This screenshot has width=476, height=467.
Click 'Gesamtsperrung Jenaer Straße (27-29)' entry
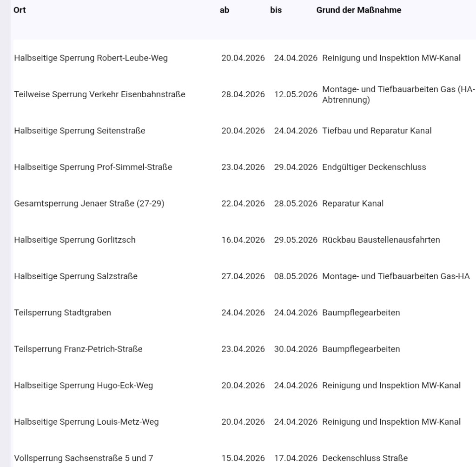pos(89,203)
